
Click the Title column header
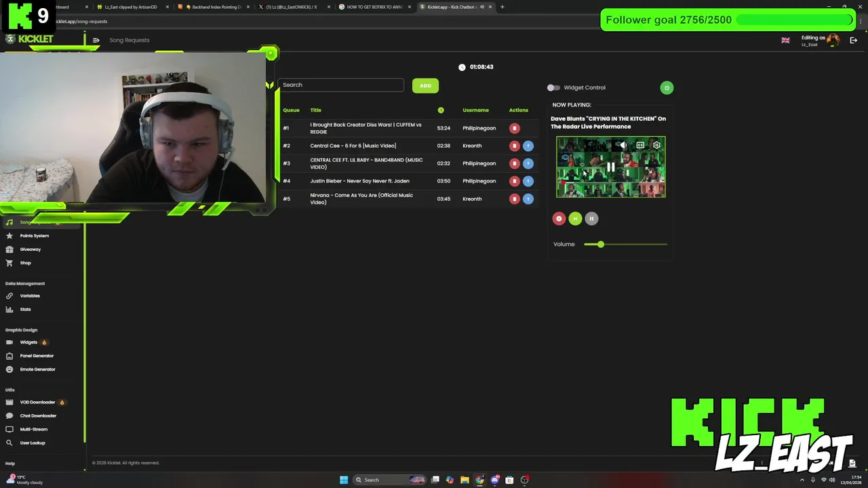click(315, 110)
